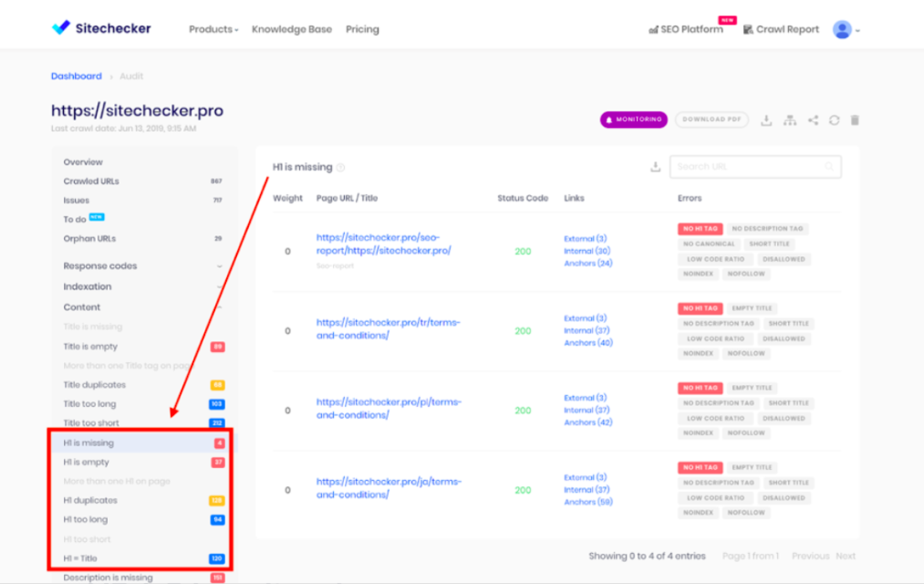The image size is (924, 584).
Task: Collapse Content section
Action: 142,307
